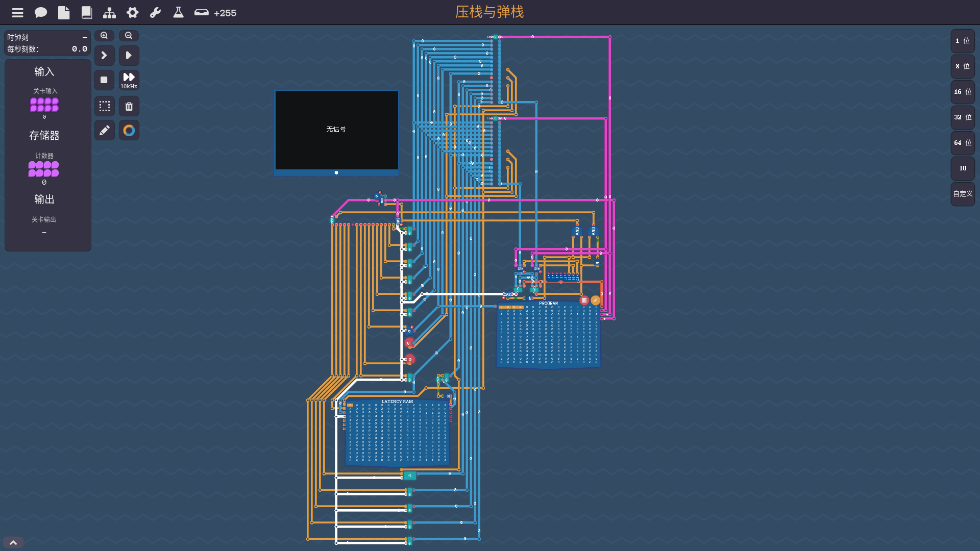Start running the simulation
Image resolution: width=980 pixels, height=551 pixels.
pyautogui.click(x=129, y=55)
